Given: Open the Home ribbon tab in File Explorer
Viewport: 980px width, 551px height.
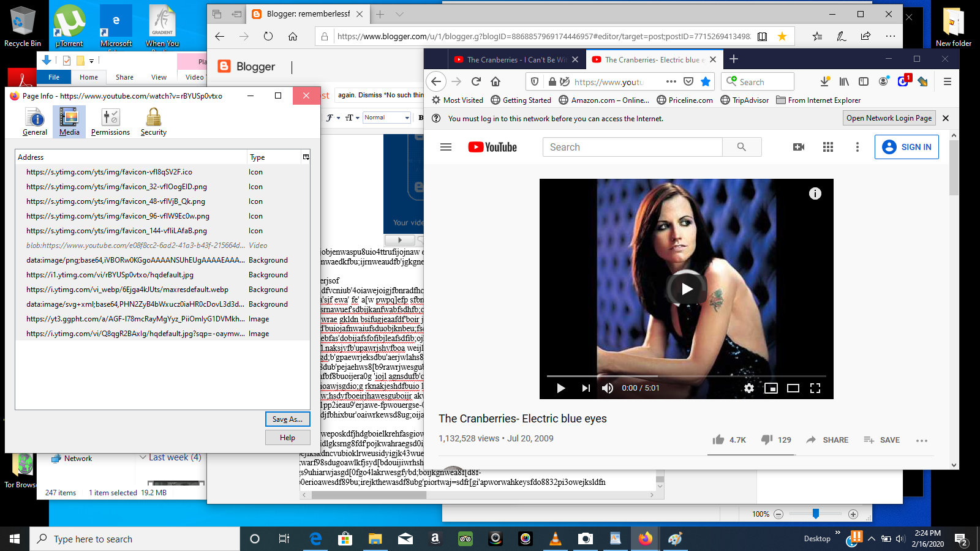Looking at the screenshot, I should pyautogui.click(x=89, y=77).
